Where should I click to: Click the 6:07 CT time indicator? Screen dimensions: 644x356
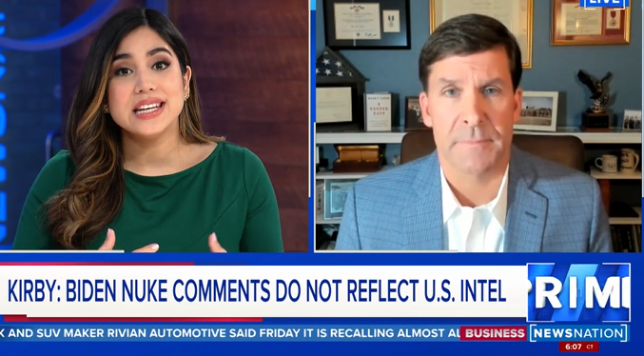[x=579, y=346]
